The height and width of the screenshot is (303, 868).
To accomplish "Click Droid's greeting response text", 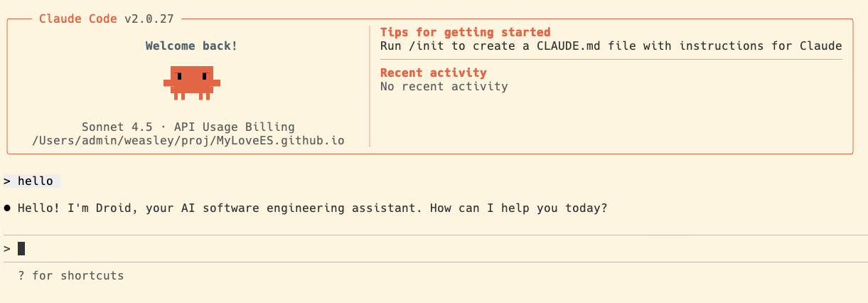I will pyautogui.click(x=312, y=208).
